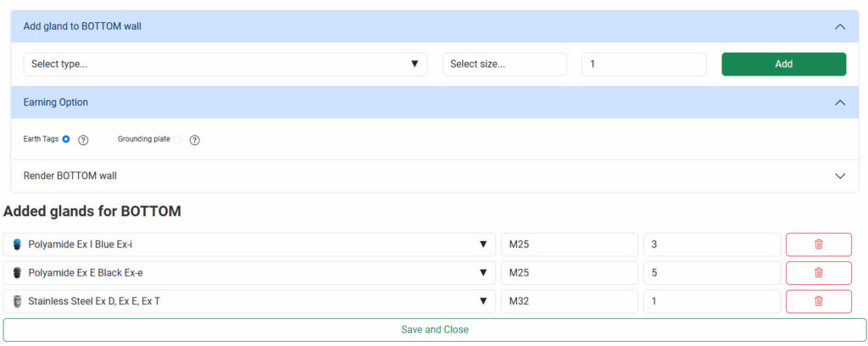Delete the Polyamide Ex I Blue gland row
Screen dimensions: 868x346
tap(818, 244)
